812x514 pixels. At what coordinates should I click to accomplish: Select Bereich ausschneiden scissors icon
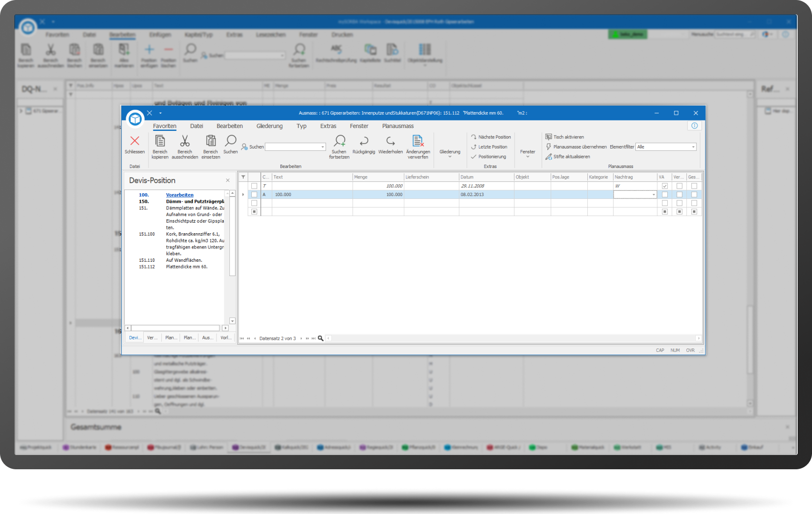pos(185,141)
